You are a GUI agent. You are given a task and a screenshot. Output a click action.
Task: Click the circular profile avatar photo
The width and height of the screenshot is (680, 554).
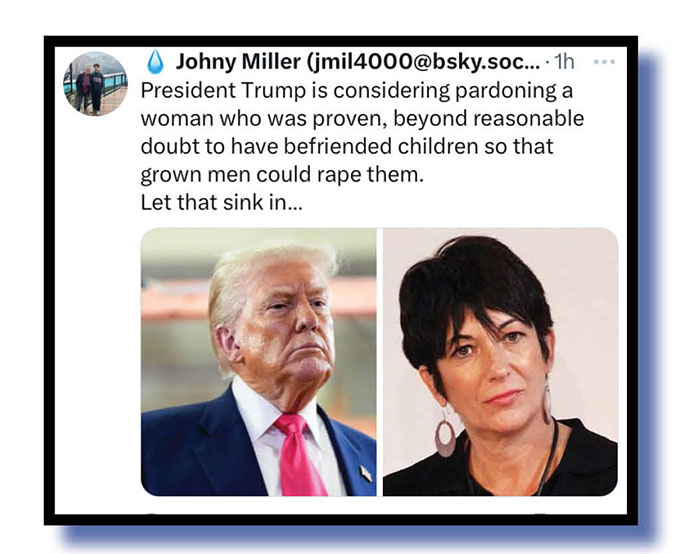[x=96, y=83]
